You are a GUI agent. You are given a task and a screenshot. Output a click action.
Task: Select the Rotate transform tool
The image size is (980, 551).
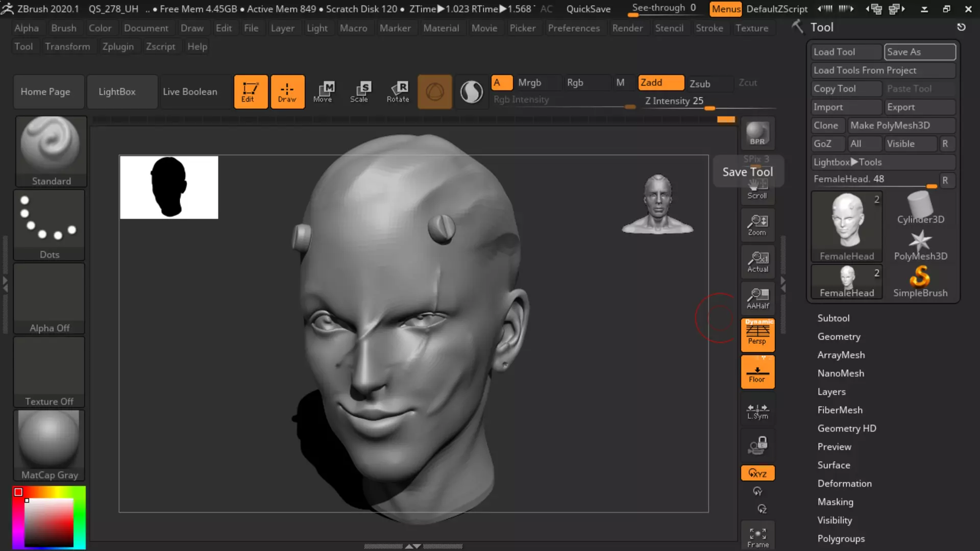coord(398,92)
